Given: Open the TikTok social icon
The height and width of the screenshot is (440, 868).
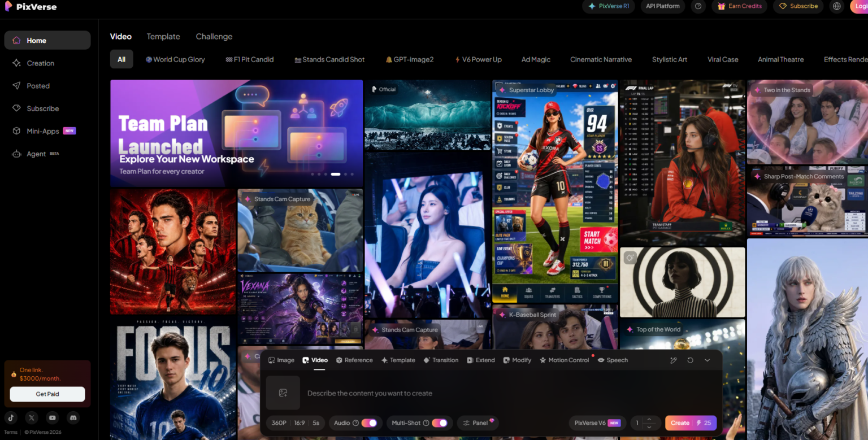Looking at the screenshot, I should coord(12,418).
